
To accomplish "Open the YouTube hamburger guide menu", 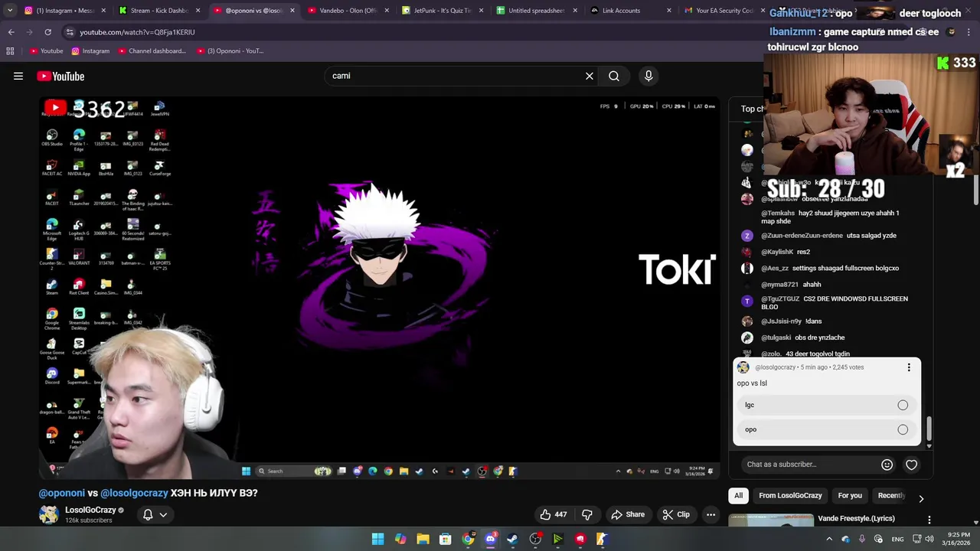I will pos(18,76).
